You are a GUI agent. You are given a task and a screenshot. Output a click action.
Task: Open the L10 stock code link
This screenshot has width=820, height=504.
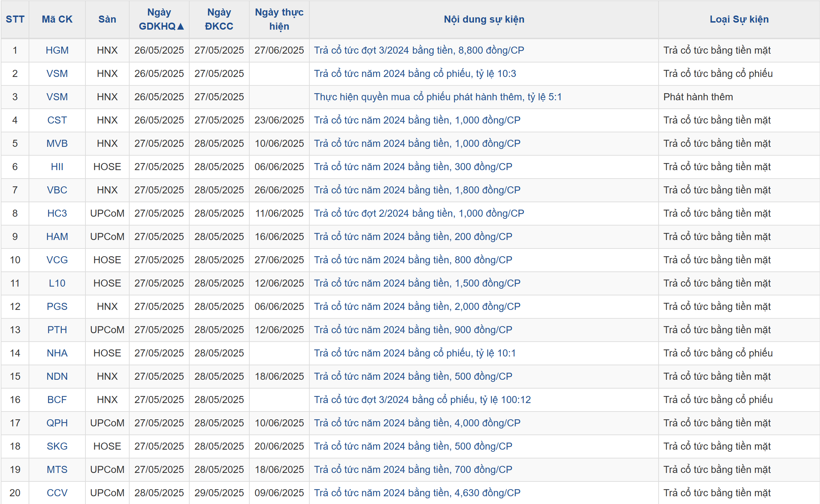57,283
